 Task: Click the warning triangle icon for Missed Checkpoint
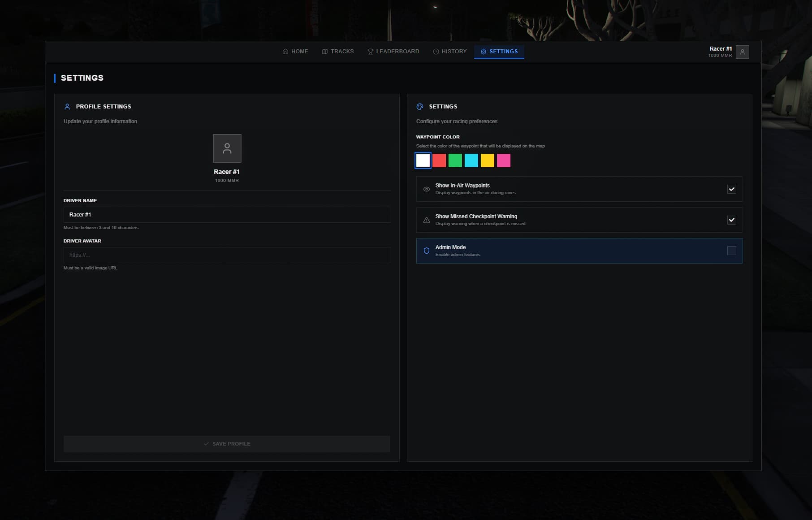click(x=426, y=220)
